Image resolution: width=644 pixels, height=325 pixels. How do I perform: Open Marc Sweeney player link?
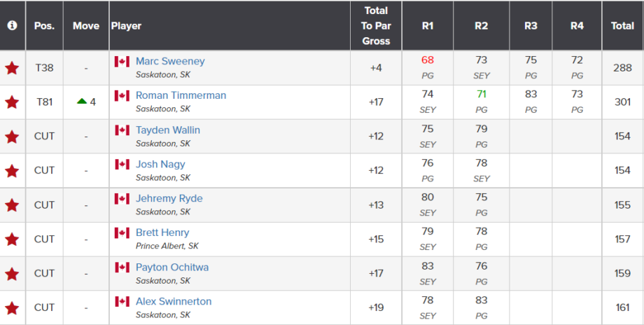coord(170,61)
